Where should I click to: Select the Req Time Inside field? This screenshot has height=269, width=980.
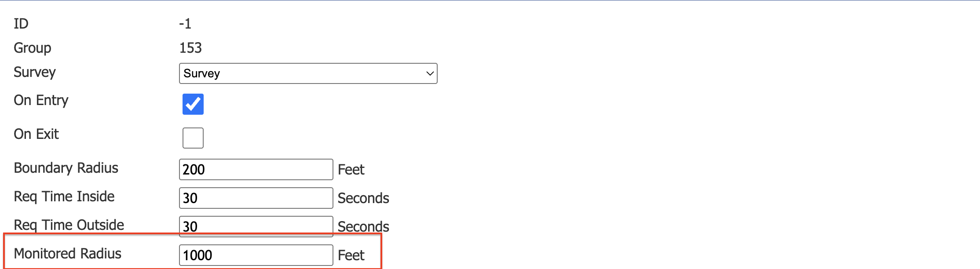click(255, 198)
